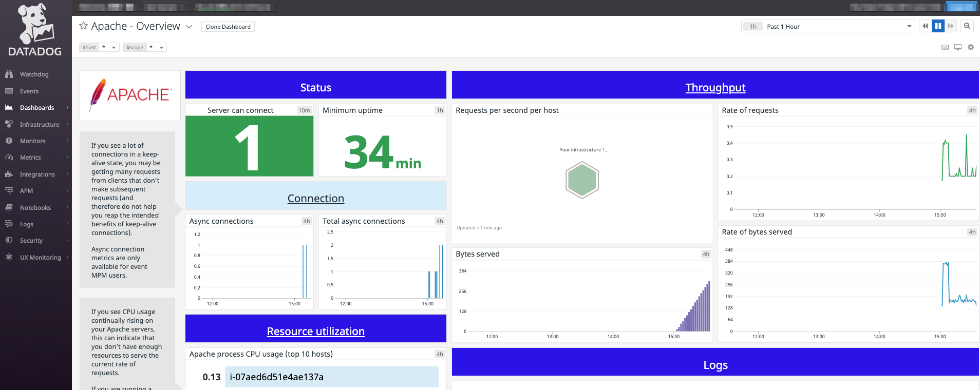
Task: Click the magnifier search icon
Action: coord(967,26)
